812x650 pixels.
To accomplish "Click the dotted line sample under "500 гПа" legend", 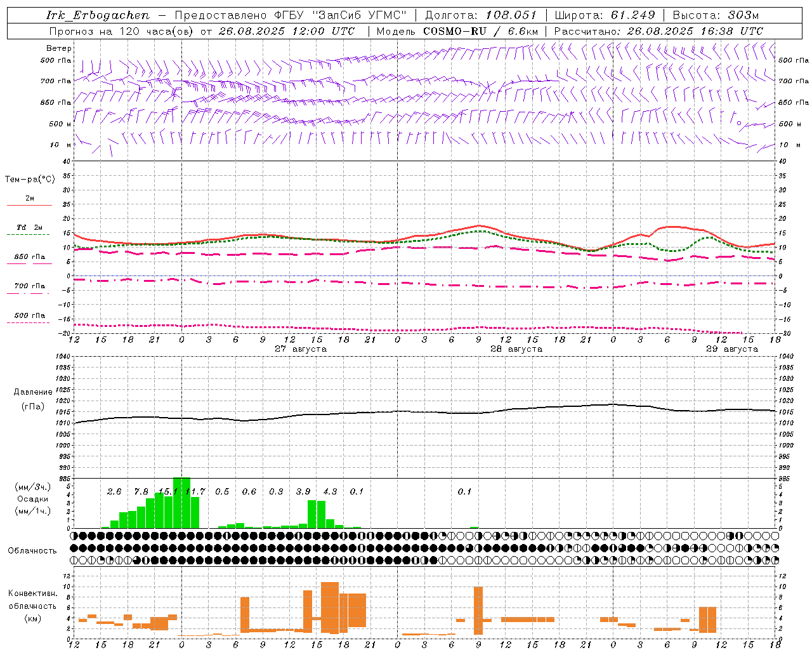I will (29, 323).
